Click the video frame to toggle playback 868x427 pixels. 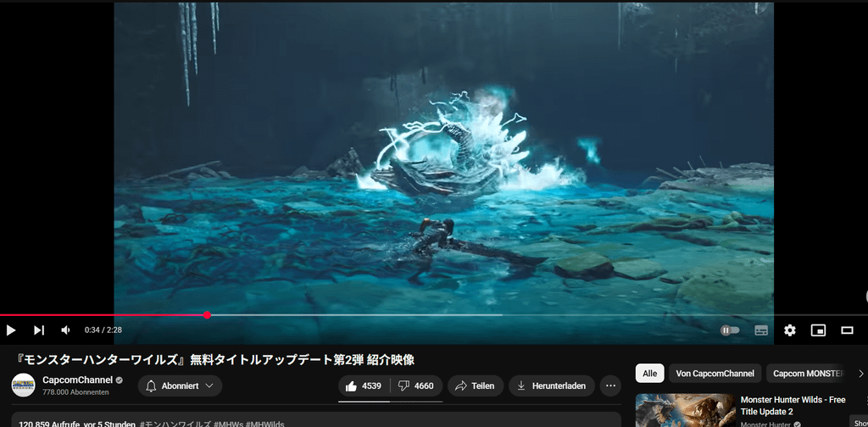[443, 158]
